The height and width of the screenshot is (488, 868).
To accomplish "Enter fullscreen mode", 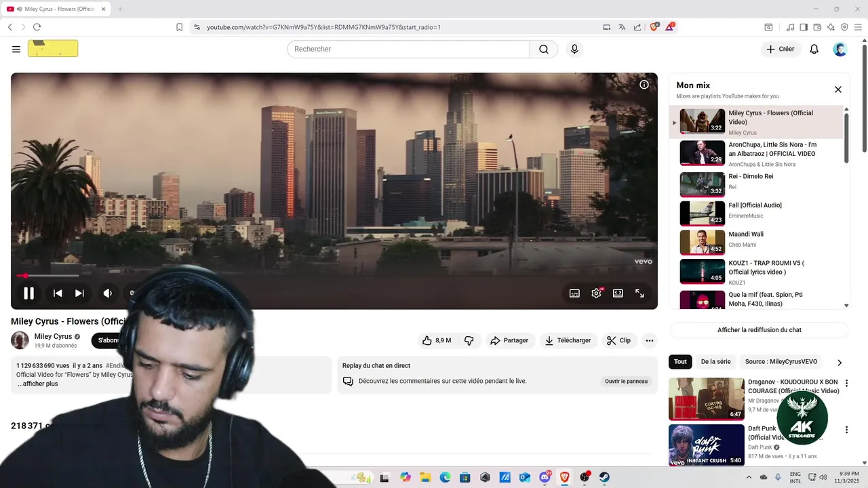I will pos(639,293).
